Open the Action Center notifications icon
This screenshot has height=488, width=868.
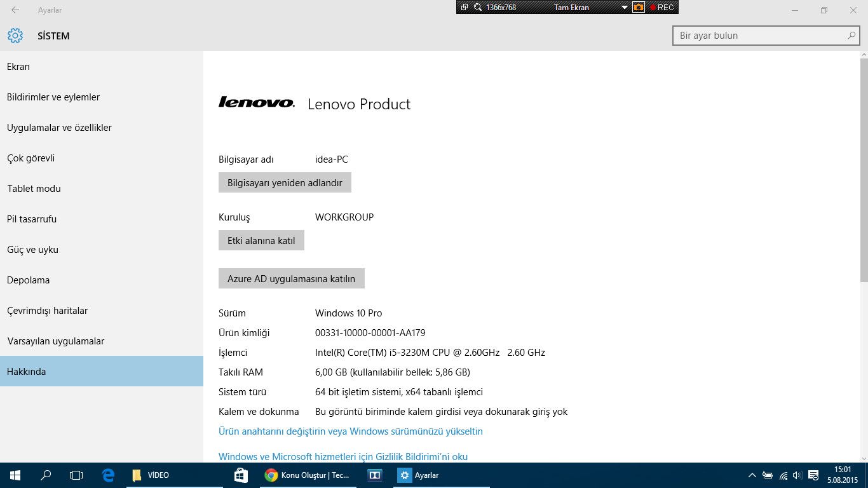(813, 475)
